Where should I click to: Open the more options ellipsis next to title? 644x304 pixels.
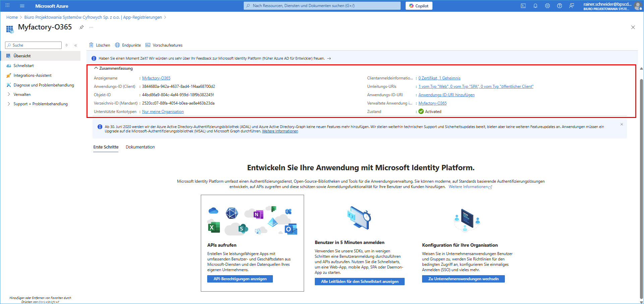[x=91, y=27]
